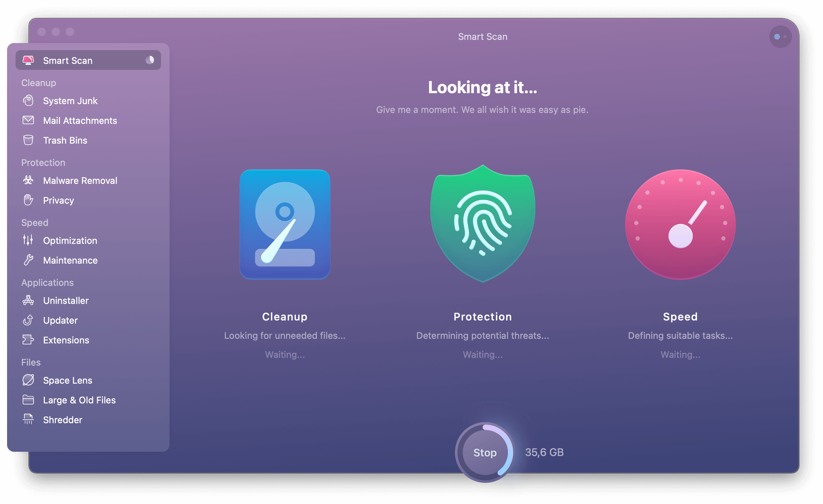
Task: Click the Maintenance wrench icon
Action: pos(28,260)
